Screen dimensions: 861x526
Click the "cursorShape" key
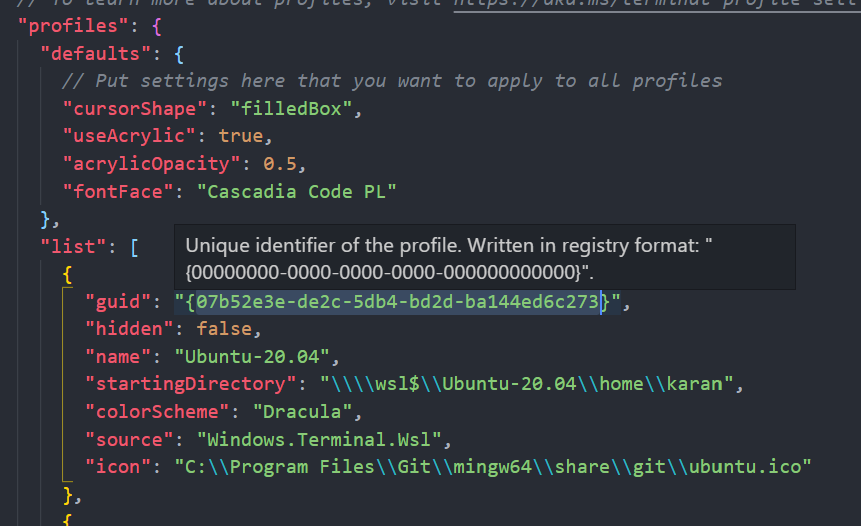click(135, 109)
